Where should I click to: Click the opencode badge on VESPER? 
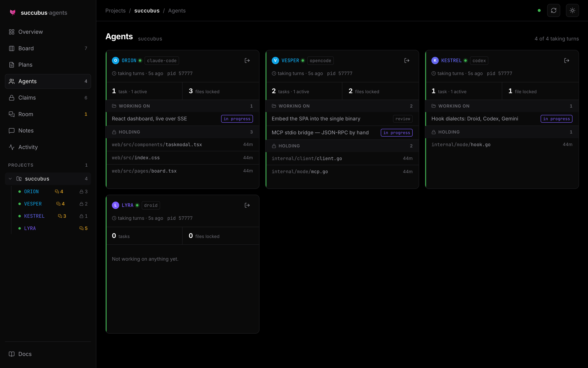tap(320, 61)
